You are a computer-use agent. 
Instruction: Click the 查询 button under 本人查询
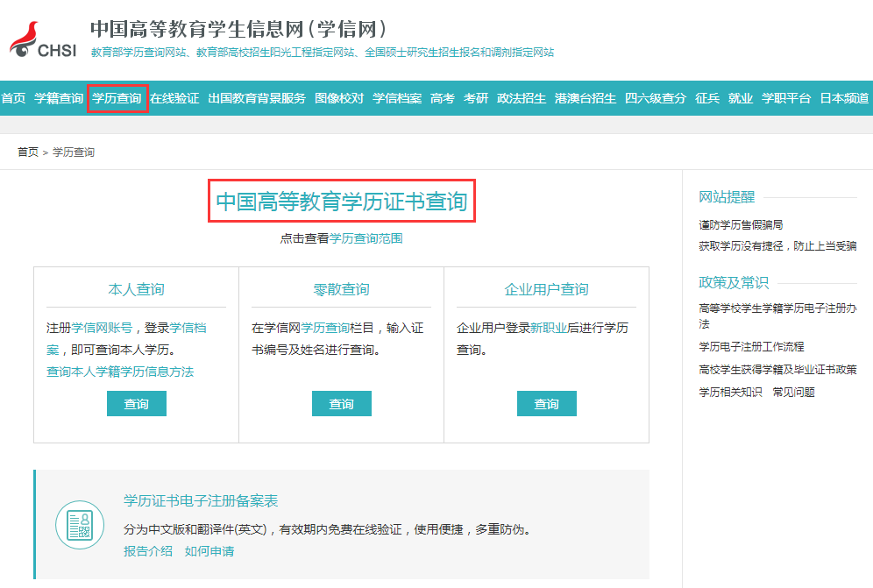click(x=136, y=403)
